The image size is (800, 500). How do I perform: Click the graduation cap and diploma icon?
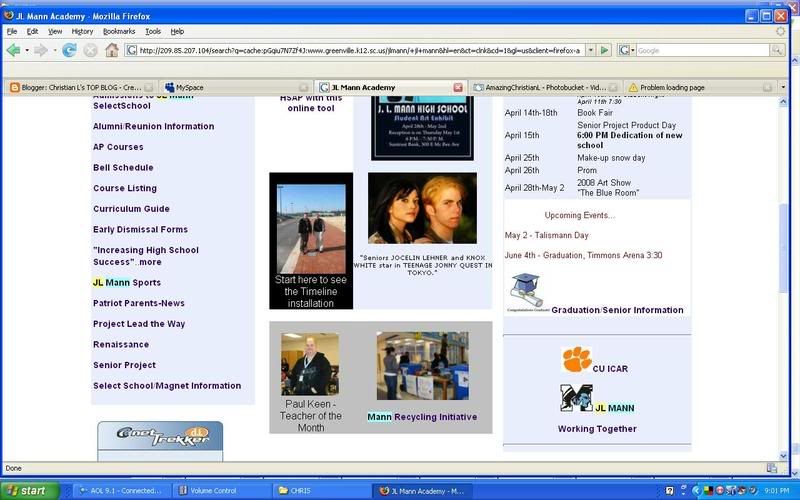(527, 290)
